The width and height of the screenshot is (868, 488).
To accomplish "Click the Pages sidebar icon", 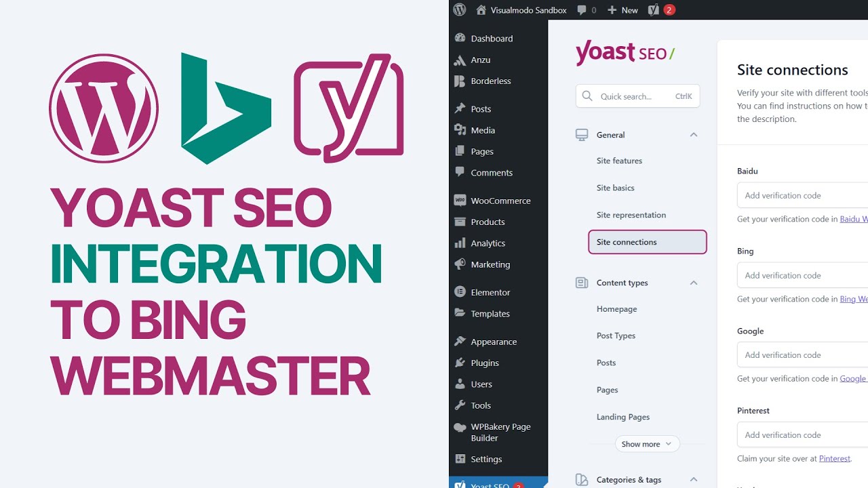I will pyautogui.click(x=460, y=151).
